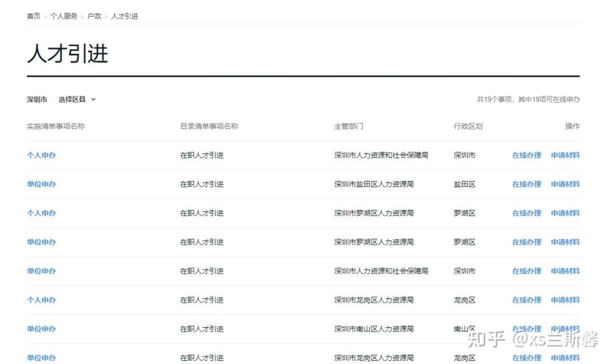
Task: Open 个人申办 for 深圳市人力资源和社会保障局
Action: pos(41,155)
